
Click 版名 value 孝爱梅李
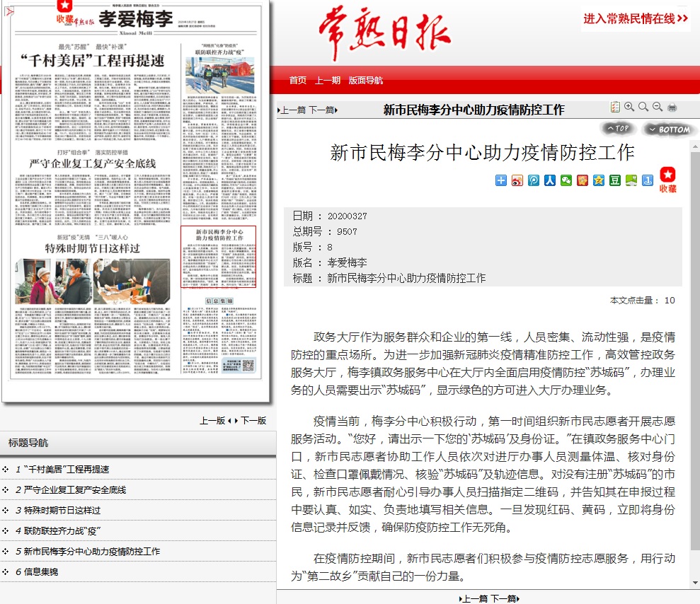pyautogui.click(x=348, y=262)
